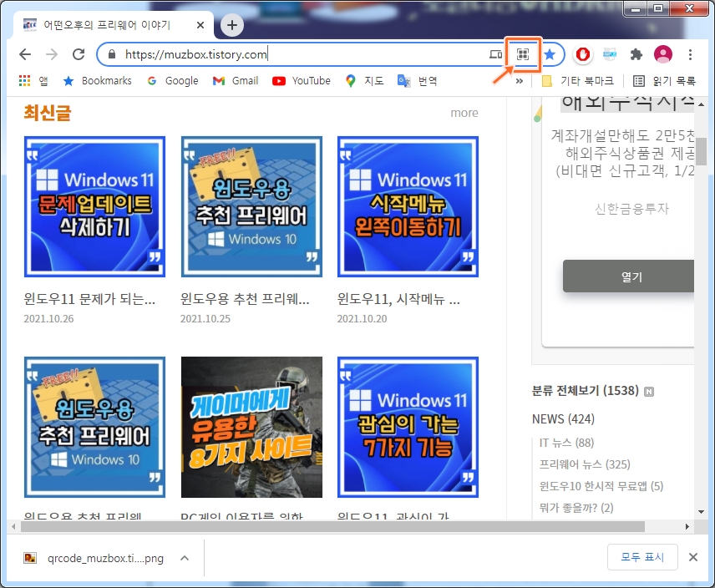
Task: Open the 뭐가 좋을까? (2) subcategory
Action: click(x=576, y=508)
